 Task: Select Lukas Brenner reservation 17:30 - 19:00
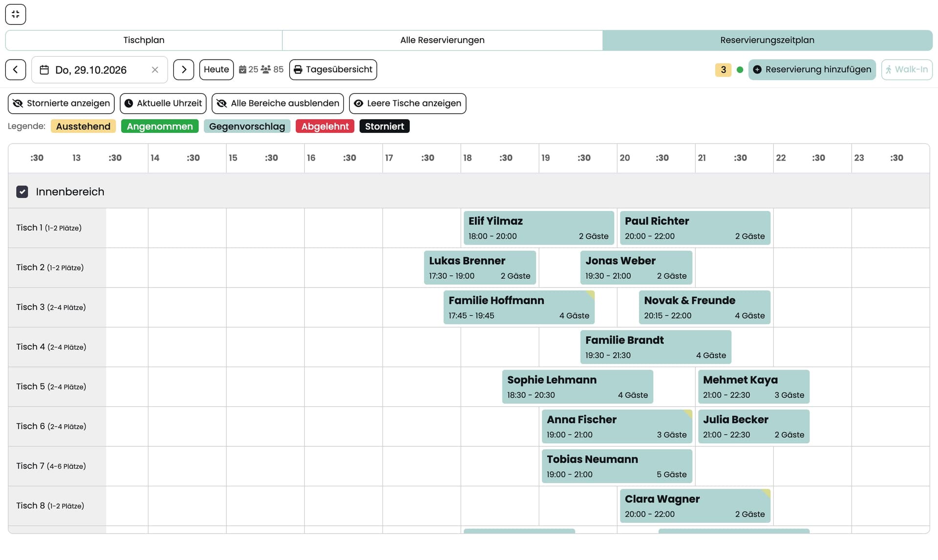click(480, 268)
